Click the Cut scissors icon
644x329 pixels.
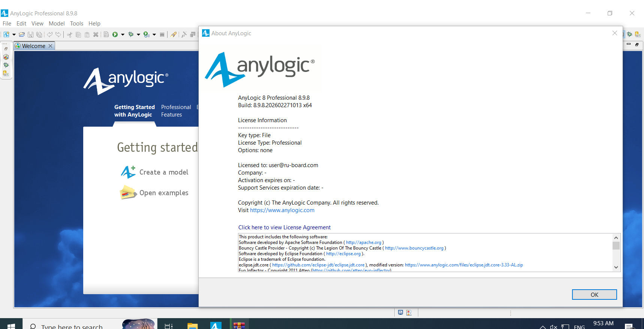pyautogui.click(x=70, y=34)
